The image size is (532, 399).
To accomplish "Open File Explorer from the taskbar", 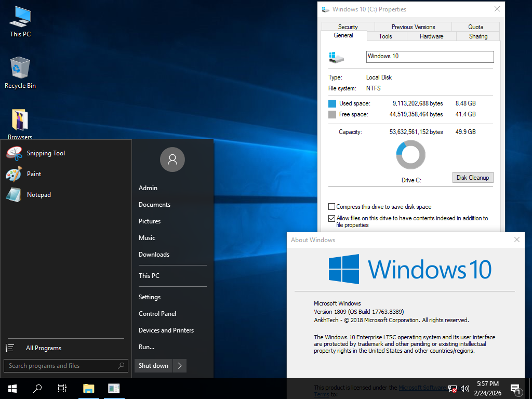I will 88,388.
